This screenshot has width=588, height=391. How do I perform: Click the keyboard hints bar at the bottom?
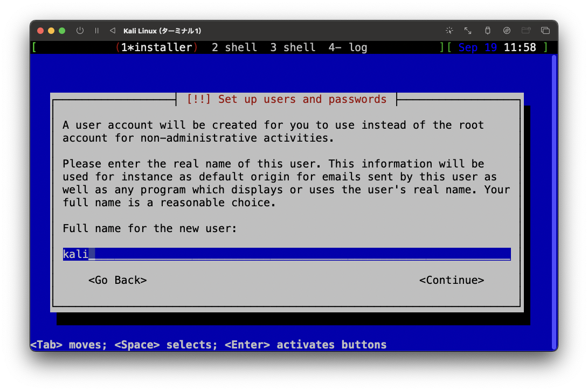point(207,345)
